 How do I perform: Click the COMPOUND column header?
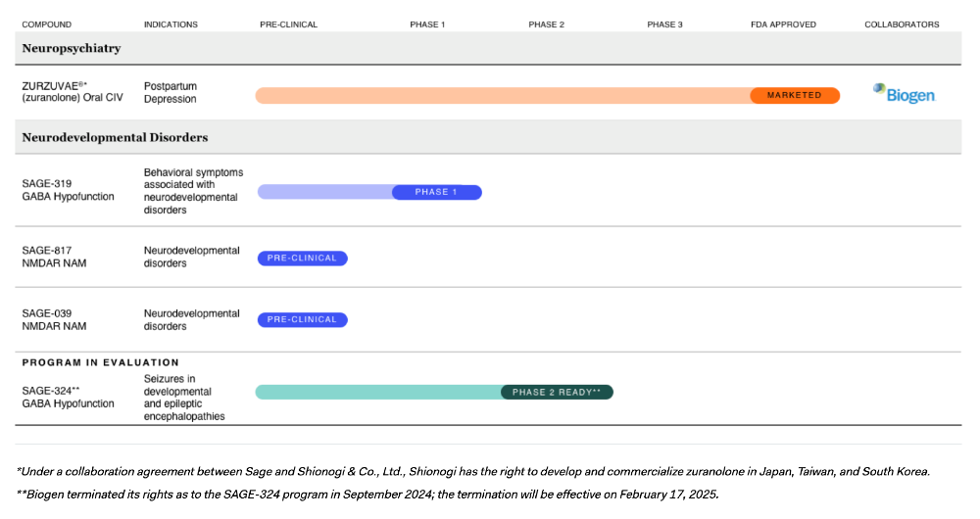47,24
